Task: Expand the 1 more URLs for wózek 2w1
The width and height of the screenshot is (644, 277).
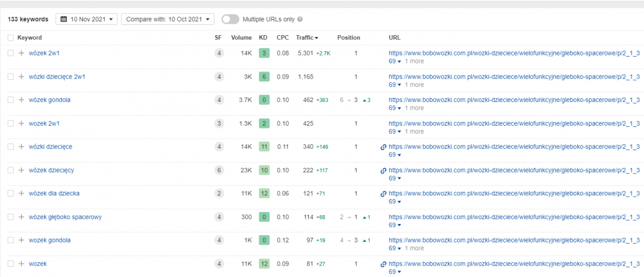Action: point(414,61)
